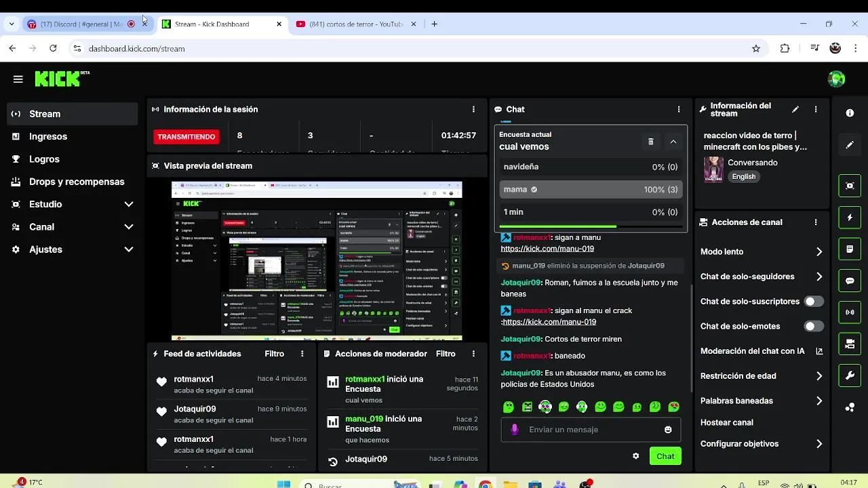Click the three-circles icon at sidebar bottom
This screenshot has height=488, width=868.
coord(850,407)
